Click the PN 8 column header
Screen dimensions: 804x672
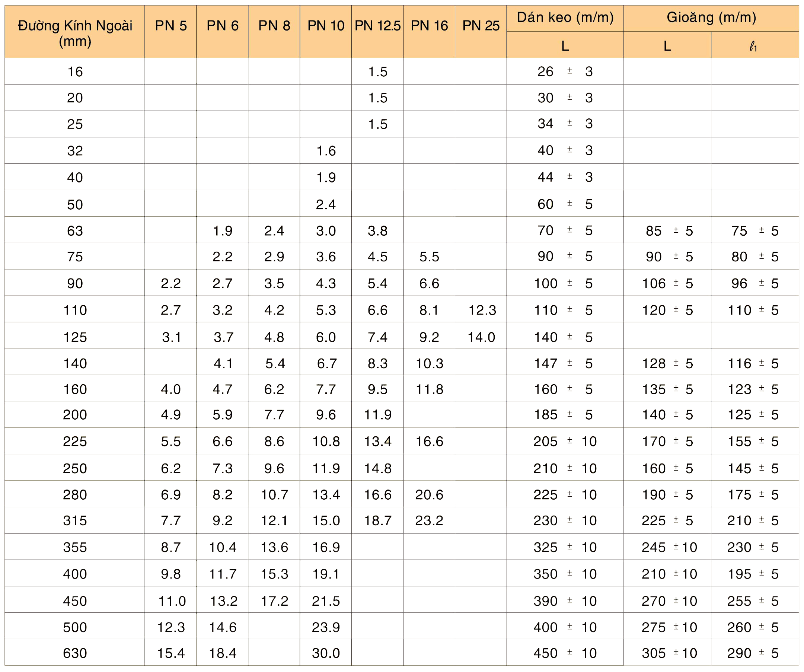[274, 26]
